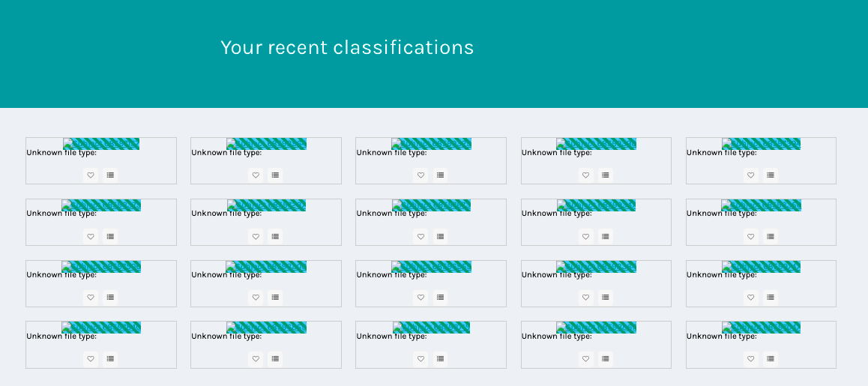
Task: Click list icon on bottom-right card
Action: pyautogui.click(x=770, y=359)
